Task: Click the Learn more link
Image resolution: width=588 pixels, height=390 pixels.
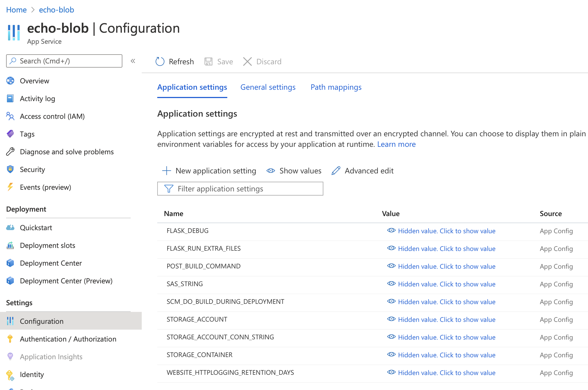Action: tap(396, 144)
